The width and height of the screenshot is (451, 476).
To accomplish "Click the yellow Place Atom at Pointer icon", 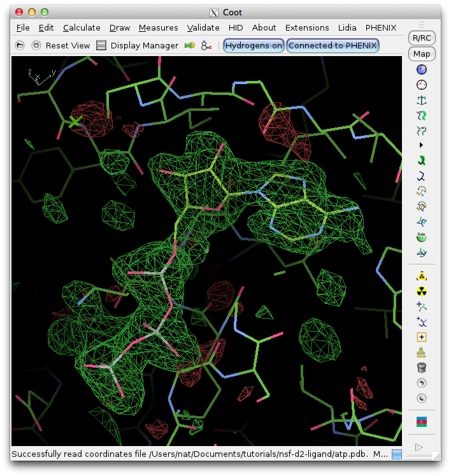I will pyautogui.click(x=421, y=337).
